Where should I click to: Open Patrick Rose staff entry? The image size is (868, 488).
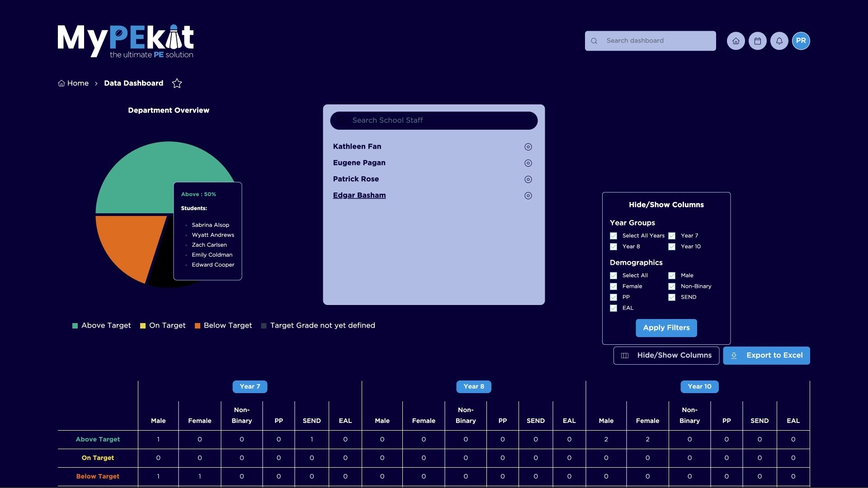[x=356, y=179]
